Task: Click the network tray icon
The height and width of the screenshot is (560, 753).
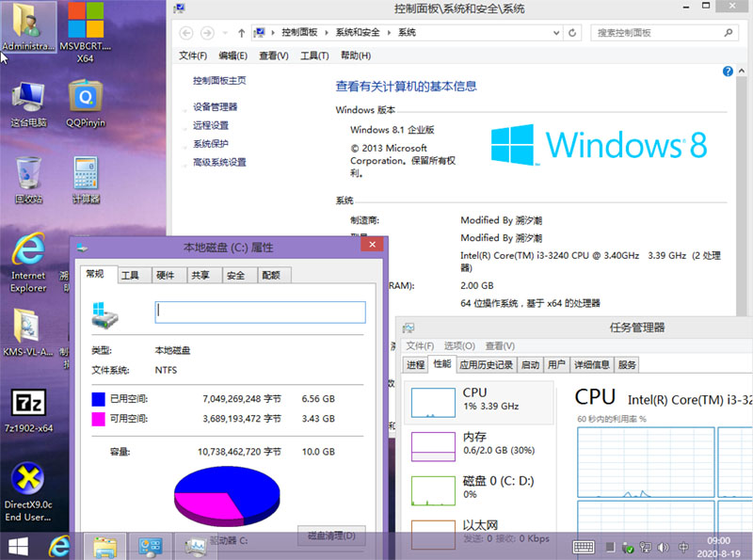Action: tap(646, 547)
